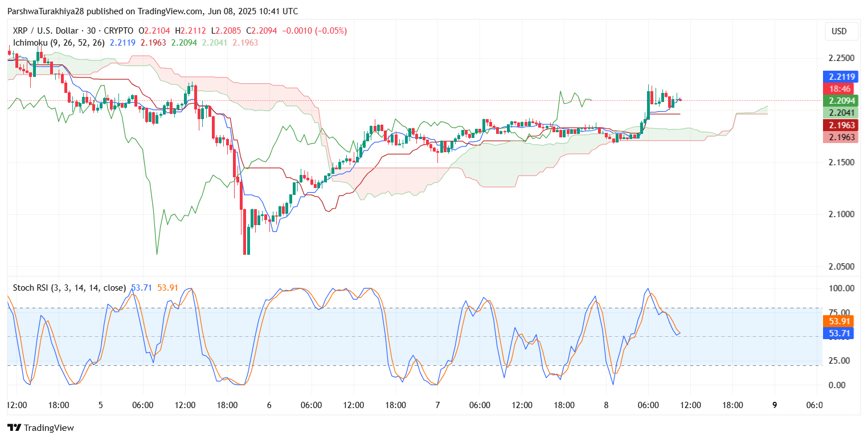The width and height of the screenshot is (868, 440).
Task: Click the date 9 on the time axis
Action: pyautogui.click(x=774, y=405)
